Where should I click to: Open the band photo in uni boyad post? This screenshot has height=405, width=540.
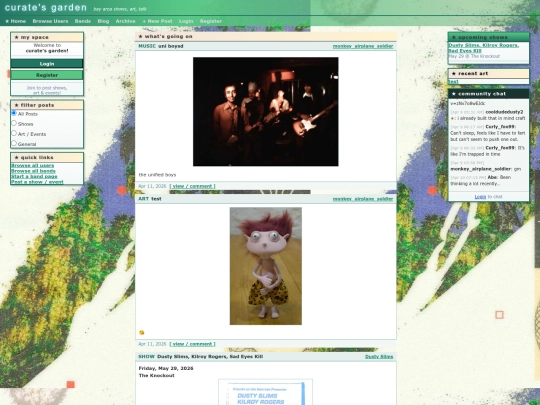266,112
